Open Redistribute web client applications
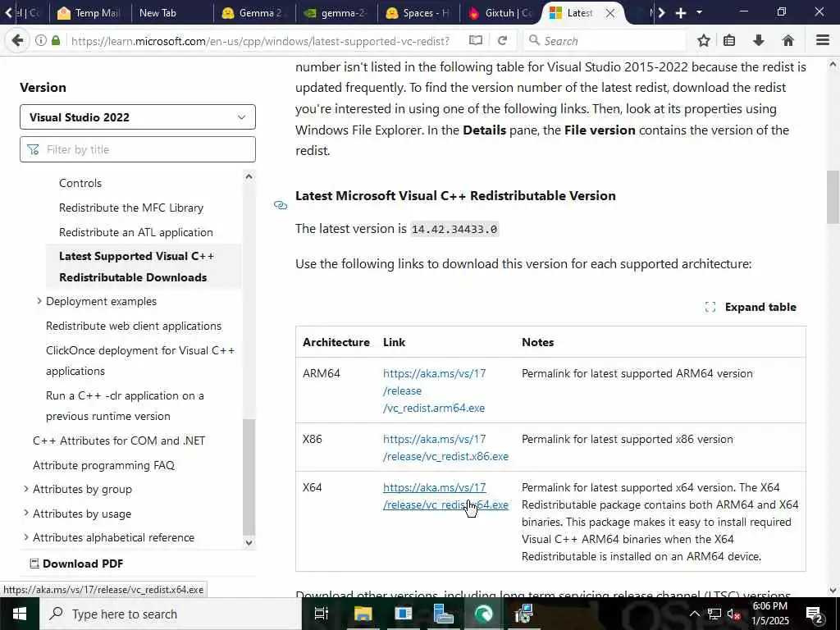 (134, 326)
